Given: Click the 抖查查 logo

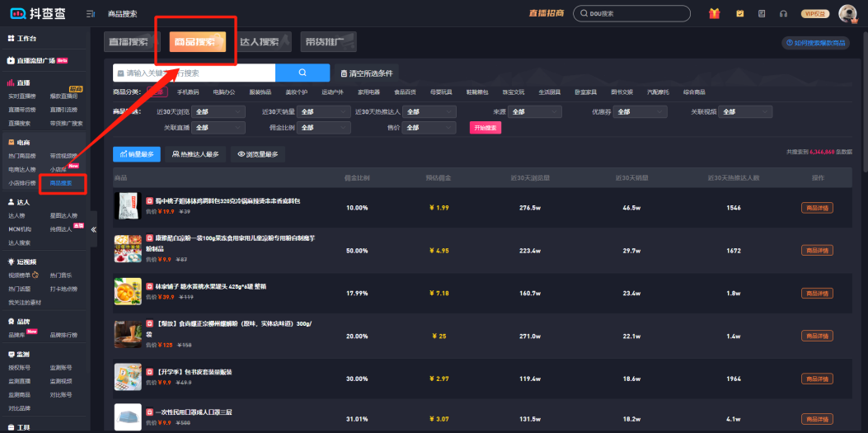Looking at the screenshot, I should point(38,13).
